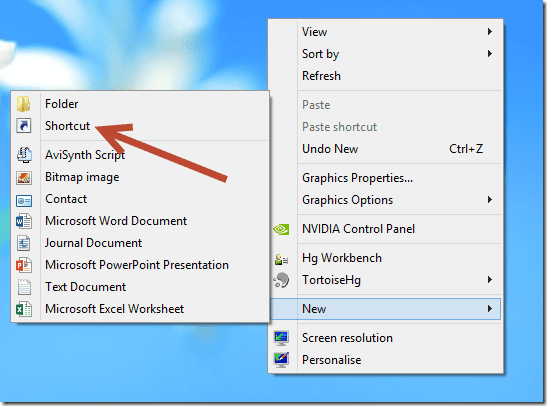Click the green NVIDIA Control Panel icon
Image resolution: width=547 pixels, height=406 pixels.
point(281,229)
